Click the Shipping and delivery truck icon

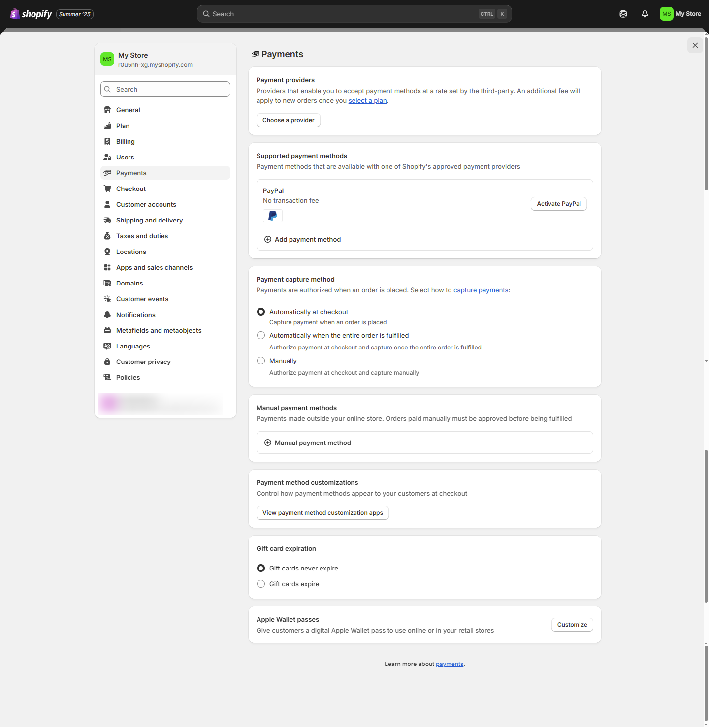tap(107, 220)
